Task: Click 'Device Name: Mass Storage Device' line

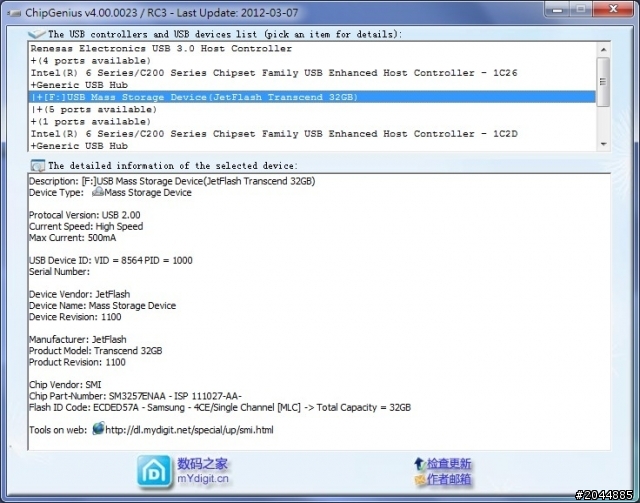Action: pos(102,306)
